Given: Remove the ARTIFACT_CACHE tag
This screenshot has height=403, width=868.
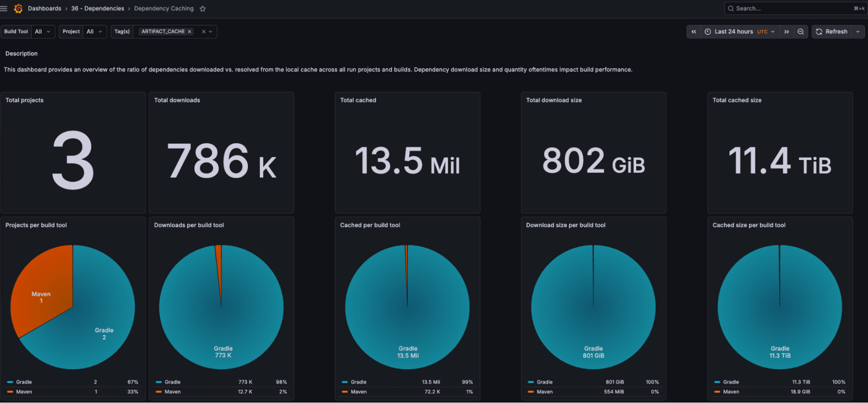Looking at the screenshot, I should click(x=189, y=31).
